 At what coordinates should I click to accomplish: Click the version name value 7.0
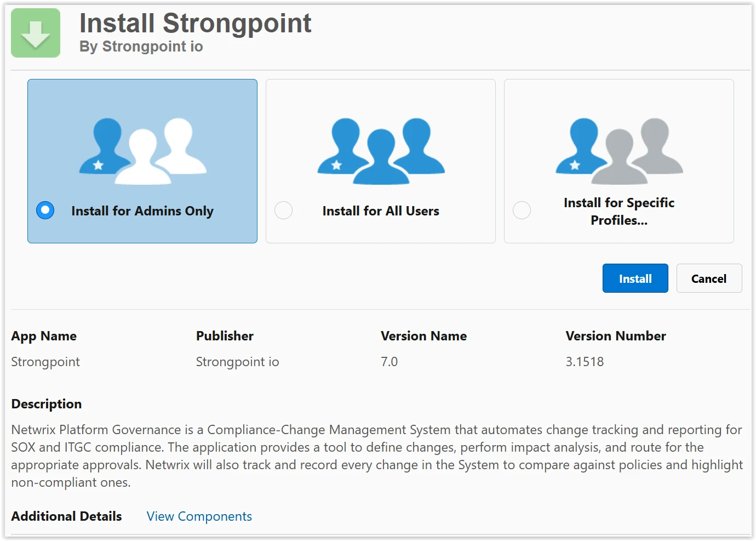(389, 362)
